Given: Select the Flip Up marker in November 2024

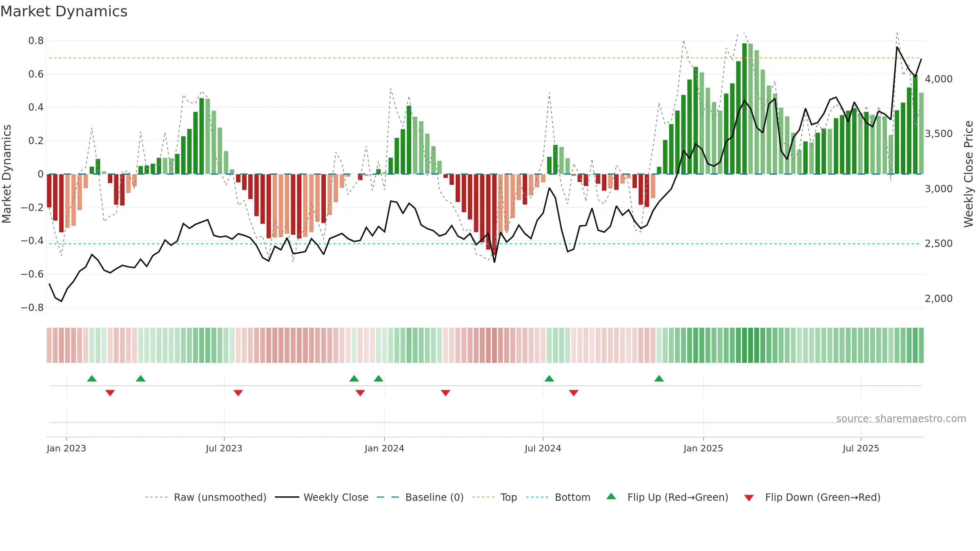Looking at the screenshot, I should 659,378.
